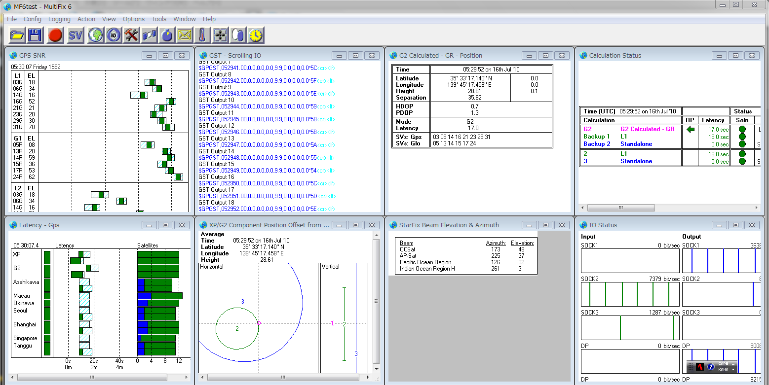Image resolution: width=769 pixels, height=385 pixels.
Task: Open the Action menu
Action: coord(86,19)
